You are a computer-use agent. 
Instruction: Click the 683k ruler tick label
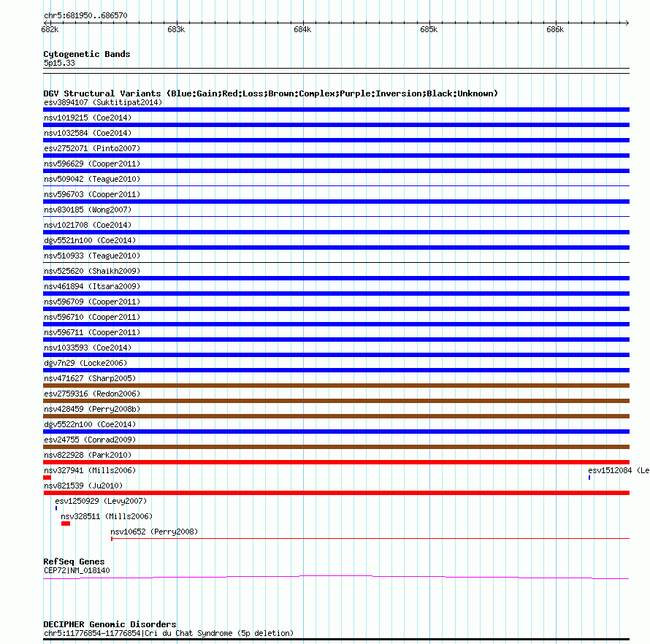pos(176,29)
